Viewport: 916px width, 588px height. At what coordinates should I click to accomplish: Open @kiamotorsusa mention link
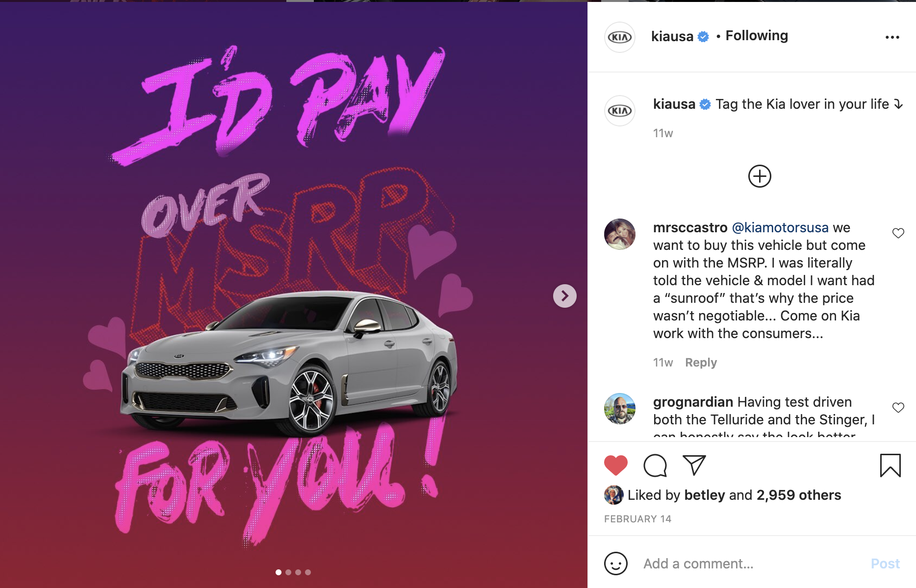coord(780,227)
